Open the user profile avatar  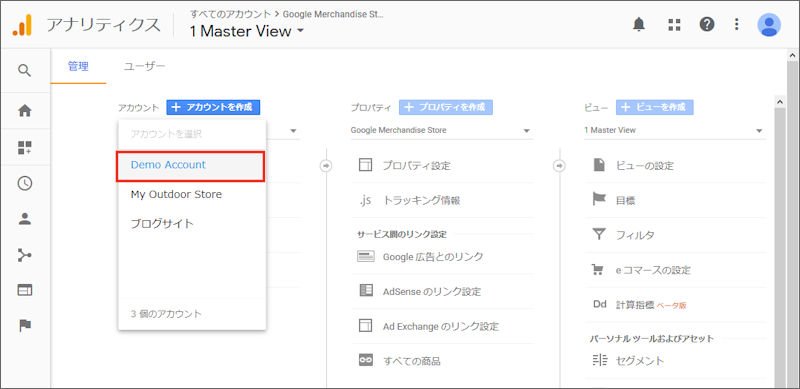tap(769, 25)
